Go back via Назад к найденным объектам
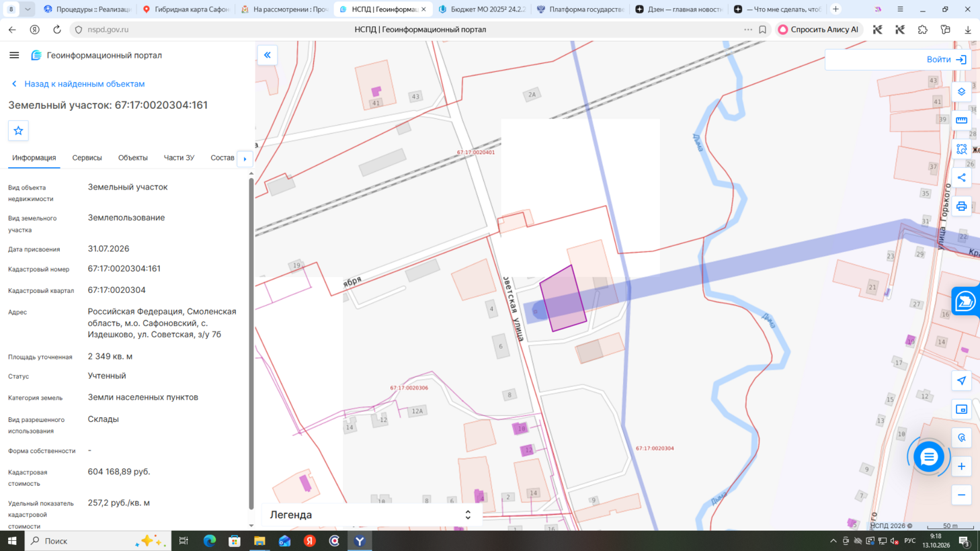 click(x=78, y=84)
